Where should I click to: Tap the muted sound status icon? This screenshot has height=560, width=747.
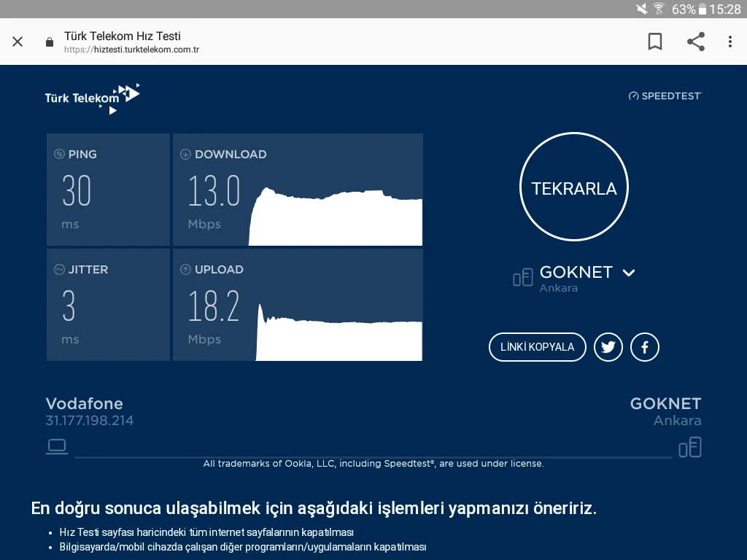[x=642, y=9]
